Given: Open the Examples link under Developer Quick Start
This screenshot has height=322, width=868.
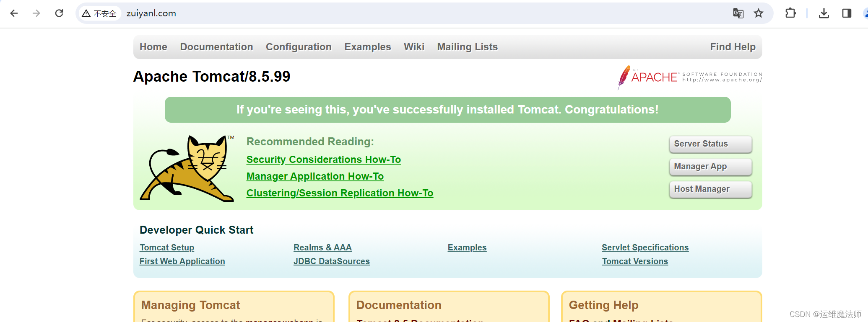Looking at the screenshot, I should click(x=467, y=247).
